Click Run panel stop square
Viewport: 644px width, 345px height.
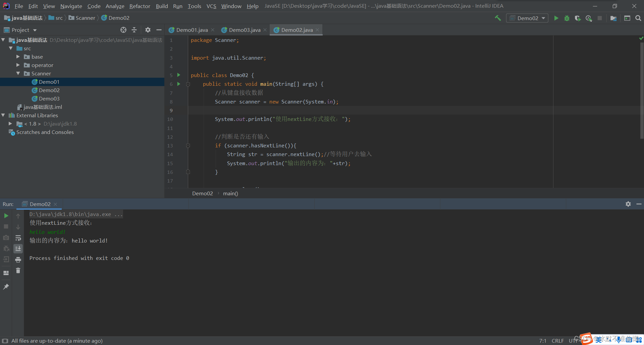6,227
